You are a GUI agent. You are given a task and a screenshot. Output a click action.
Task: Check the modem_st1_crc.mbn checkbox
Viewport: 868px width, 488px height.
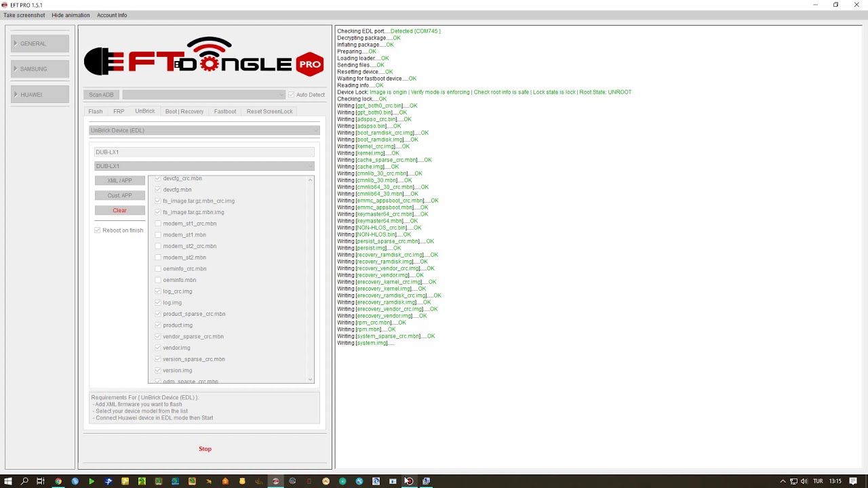point(158,224)
